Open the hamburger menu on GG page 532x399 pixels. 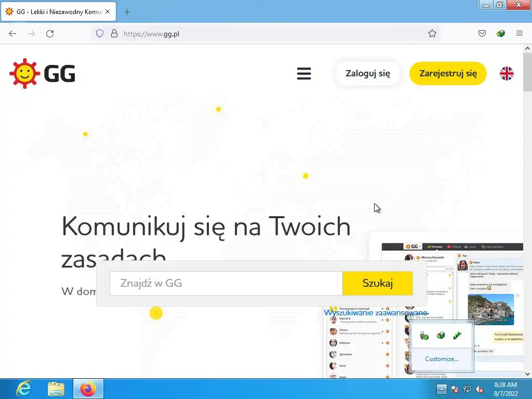[x=303, y=73]
